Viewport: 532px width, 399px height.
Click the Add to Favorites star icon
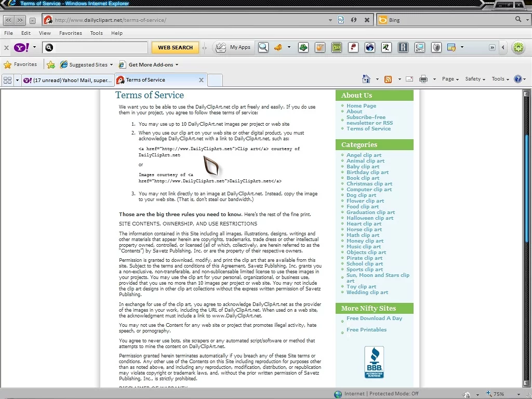coord(51,65)
